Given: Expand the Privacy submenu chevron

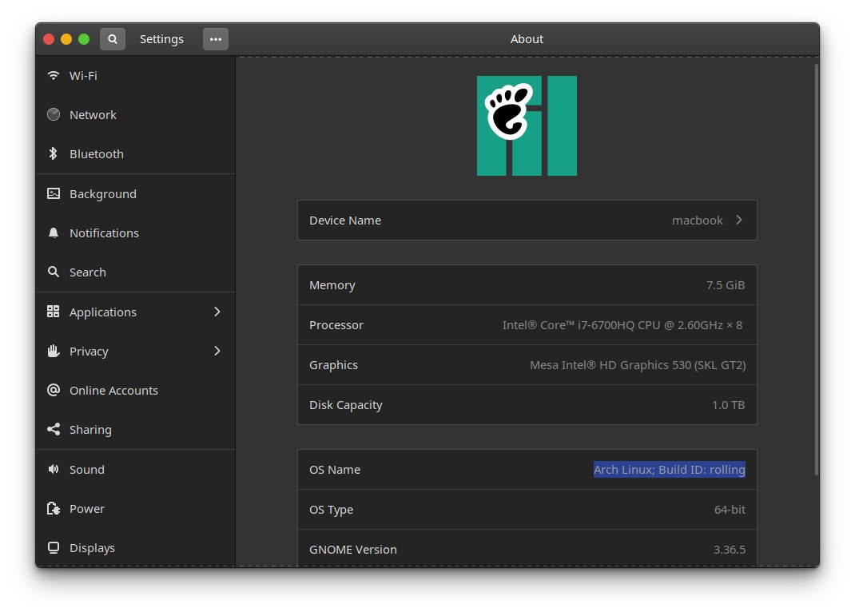Looking at the screenshot, I should pos(217,351).
